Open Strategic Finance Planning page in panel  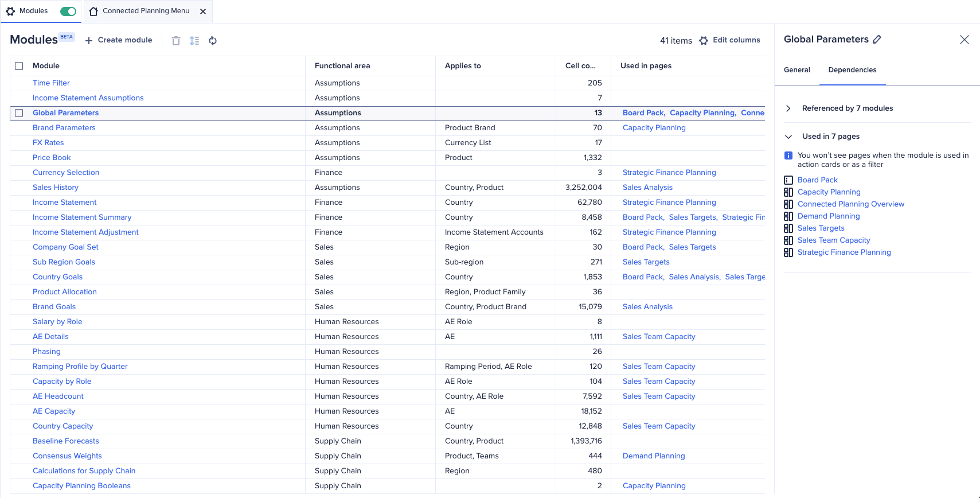coord(844,252)
